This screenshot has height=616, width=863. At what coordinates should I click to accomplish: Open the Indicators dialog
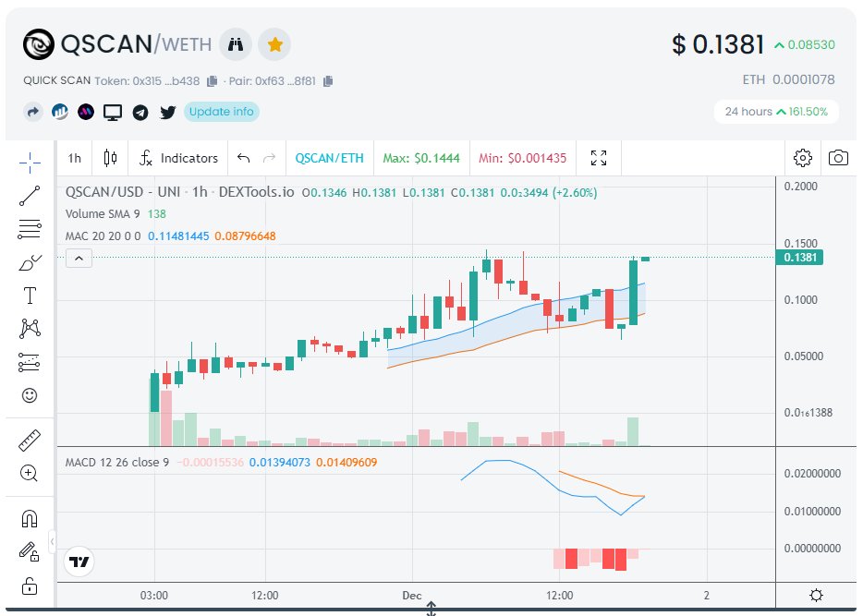[178, 159]
